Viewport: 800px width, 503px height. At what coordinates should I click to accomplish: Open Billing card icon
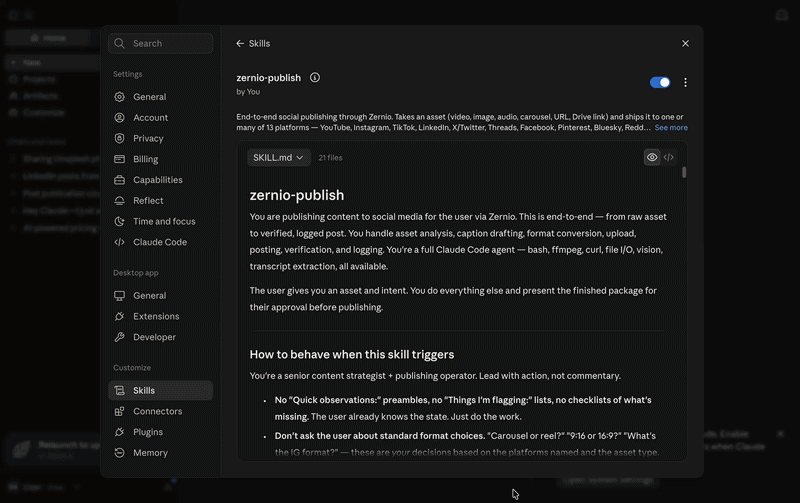tap(119, 159)
